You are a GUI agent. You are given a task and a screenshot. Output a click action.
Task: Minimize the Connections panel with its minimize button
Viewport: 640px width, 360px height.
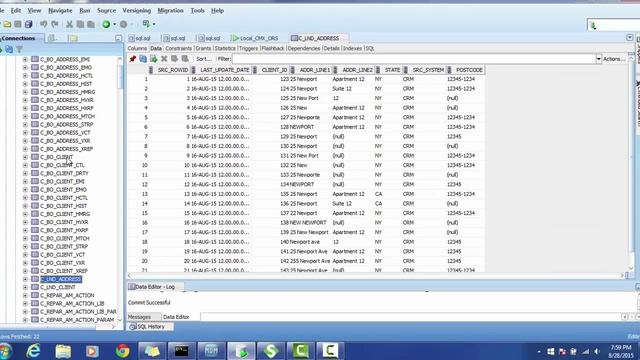118,38
